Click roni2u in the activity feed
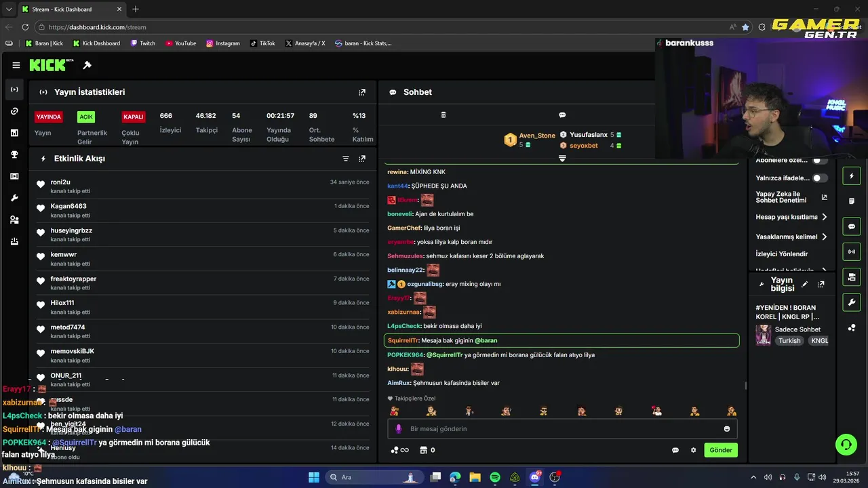 60,182
